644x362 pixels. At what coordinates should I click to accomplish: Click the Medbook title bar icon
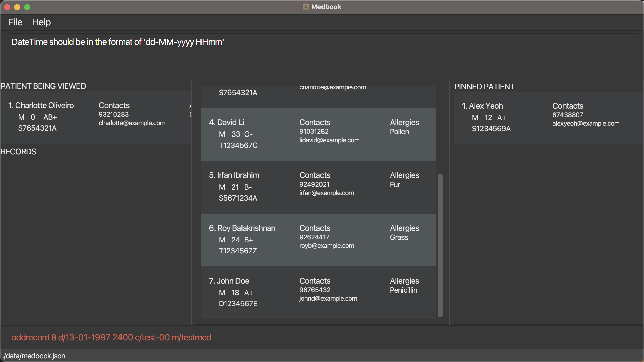coord(305,7)
